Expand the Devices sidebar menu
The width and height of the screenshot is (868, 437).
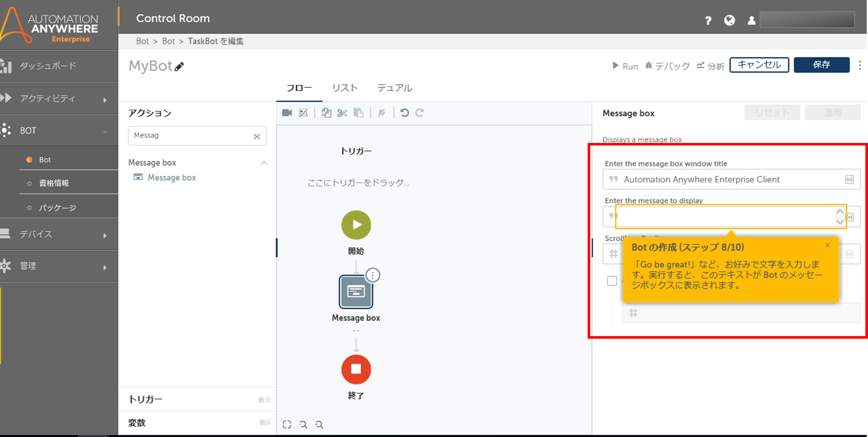[59, 234]
